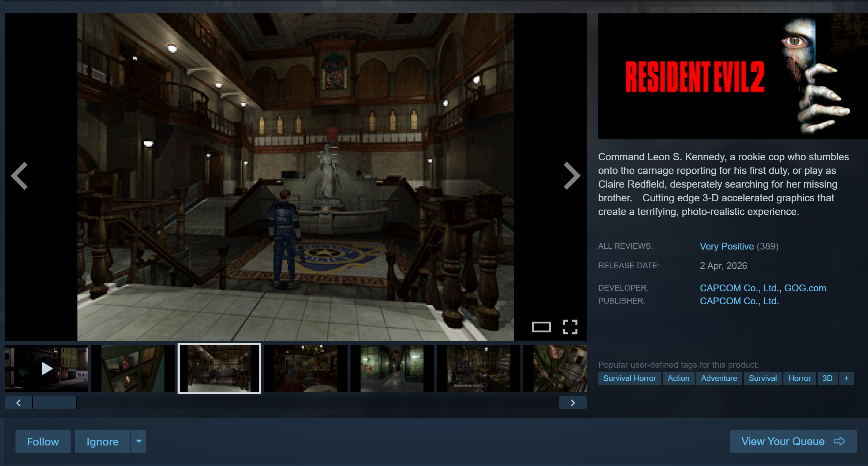Open the Very Positive reviews link
The height and width of the screenshot is (466, 868).
pyautogui.click(x=726, y=246)
